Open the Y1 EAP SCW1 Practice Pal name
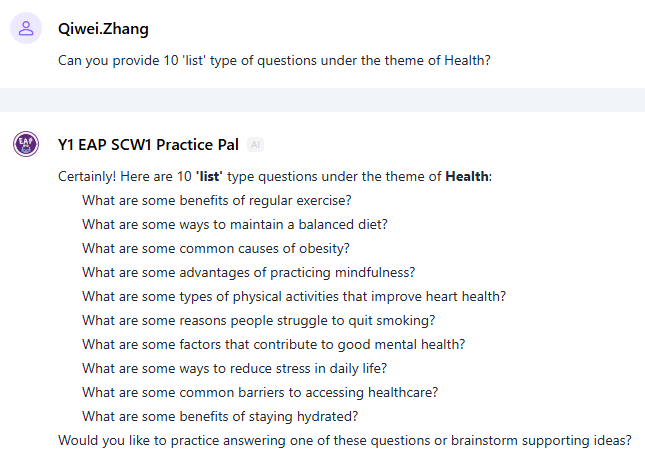Viewport: 645px width, 458px height. [148, 143]
